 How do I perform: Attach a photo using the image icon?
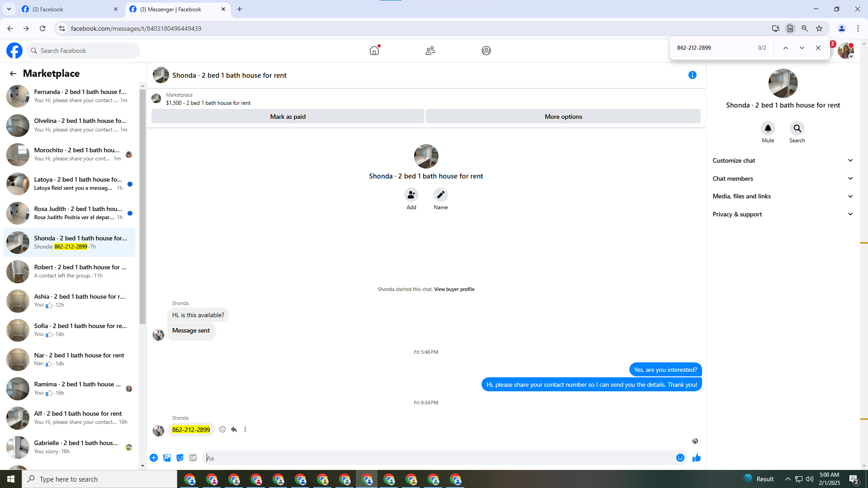[167, 458]
